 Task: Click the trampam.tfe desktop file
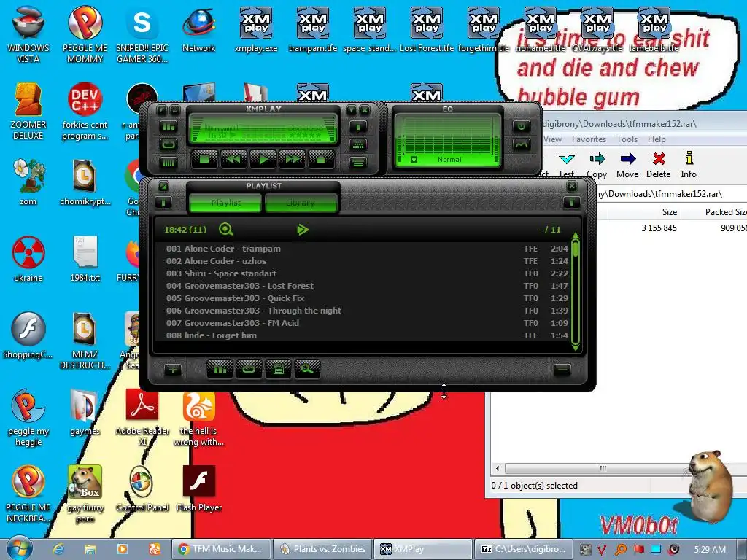pyautogui.click(x=312, y=30)
